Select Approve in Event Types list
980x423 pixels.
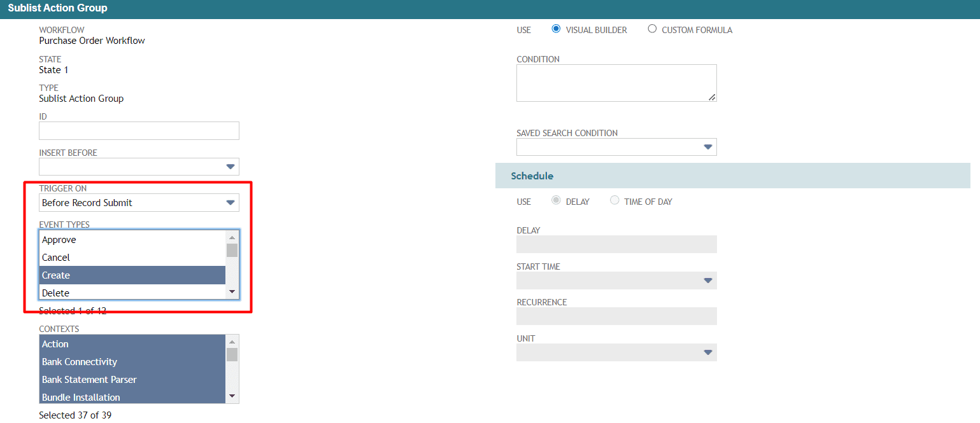point(132,240)
